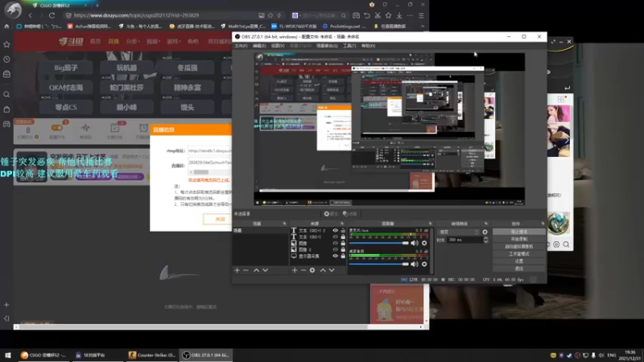This screenshot has width=644, height=362.
Task: Remove the selected source with the minus icon in OBS
Action: click(303, 270)
